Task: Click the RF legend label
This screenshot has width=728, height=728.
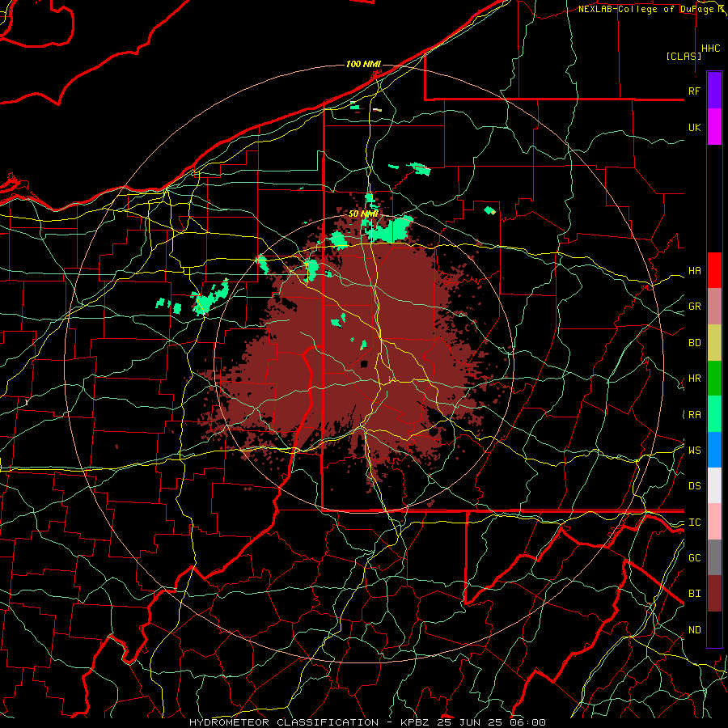Action: pos(694,91)
